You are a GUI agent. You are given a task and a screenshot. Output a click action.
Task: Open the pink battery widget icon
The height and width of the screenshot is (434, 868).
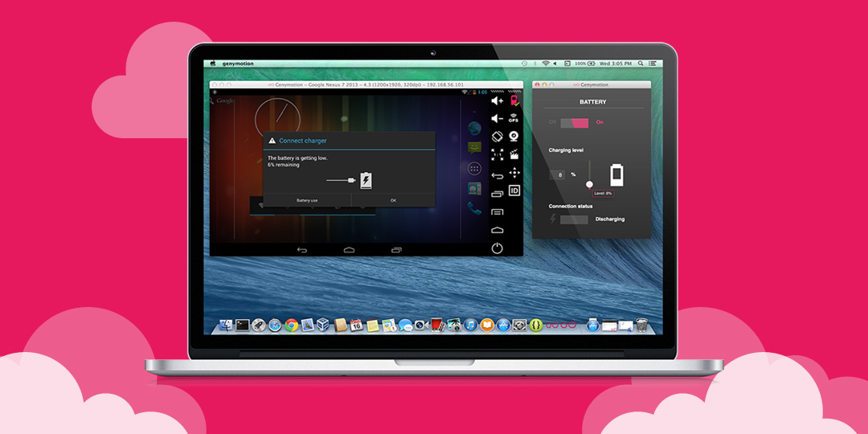tap(514, 100)
